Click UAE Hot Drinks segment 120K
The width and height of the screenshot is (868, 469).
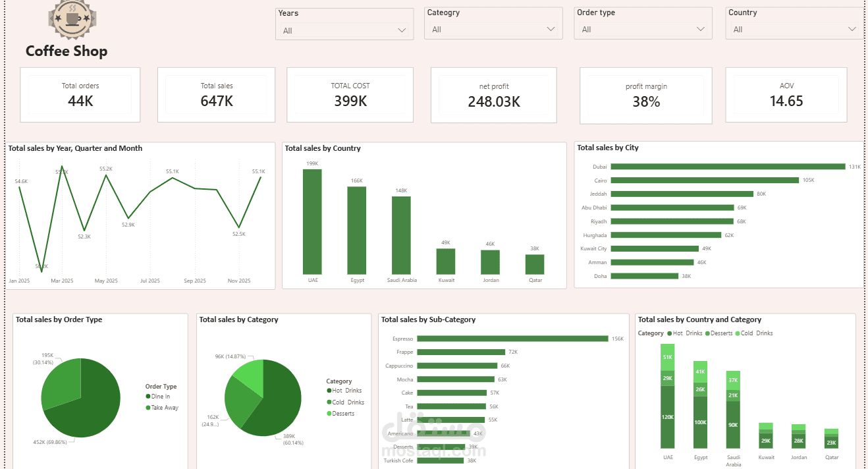(668, 417)
